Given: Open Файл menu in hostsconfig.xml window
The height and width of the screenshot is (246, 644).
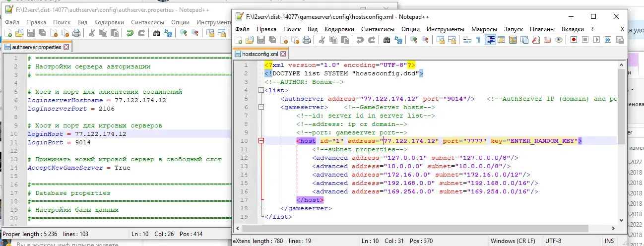Looking at the screenshot, I should (243, 29).
